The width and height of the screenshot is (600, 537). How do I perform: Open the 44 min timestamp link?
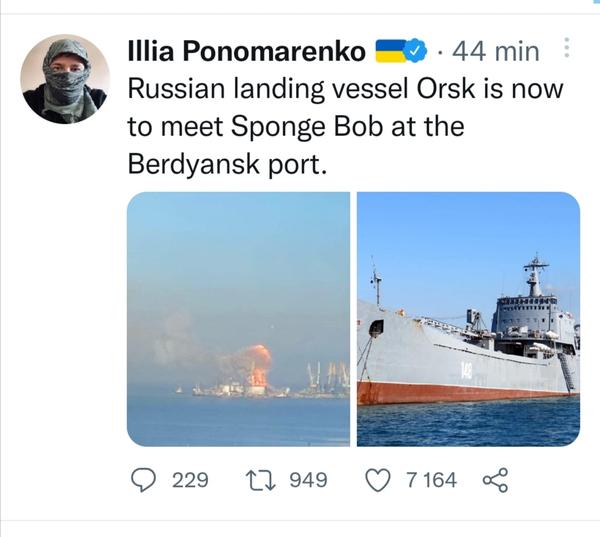pos(495,50)
